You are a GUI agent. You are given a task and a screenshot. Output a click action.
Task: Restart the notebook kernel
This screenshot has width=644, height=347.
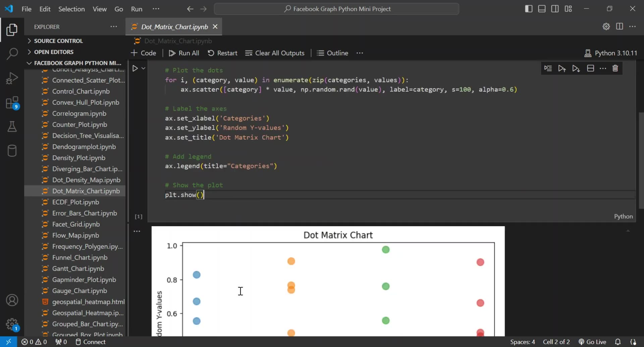(222, 53)
